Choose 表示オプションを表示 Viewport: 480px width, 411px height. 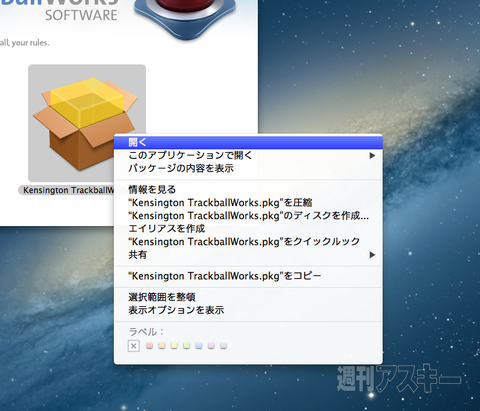[x=248, y=310]
